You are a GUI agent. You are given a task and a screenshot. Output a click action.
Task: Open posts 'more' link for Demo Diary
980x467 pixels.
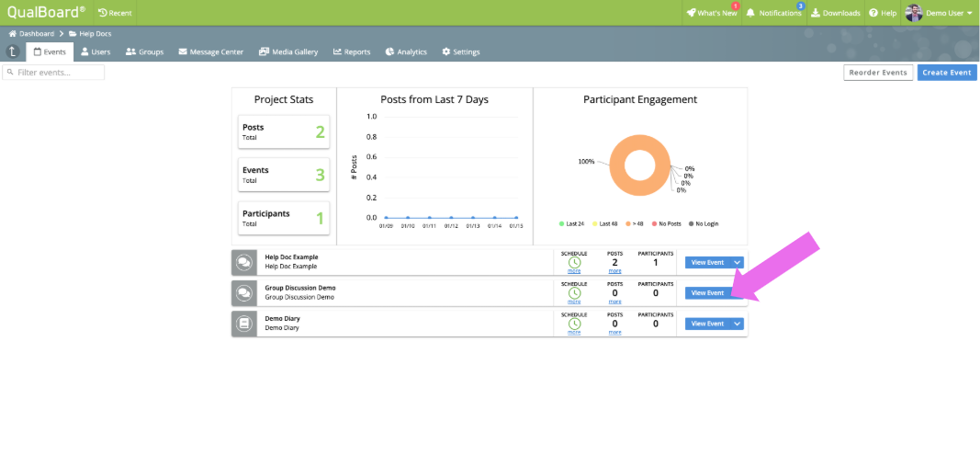click(615, 332)
